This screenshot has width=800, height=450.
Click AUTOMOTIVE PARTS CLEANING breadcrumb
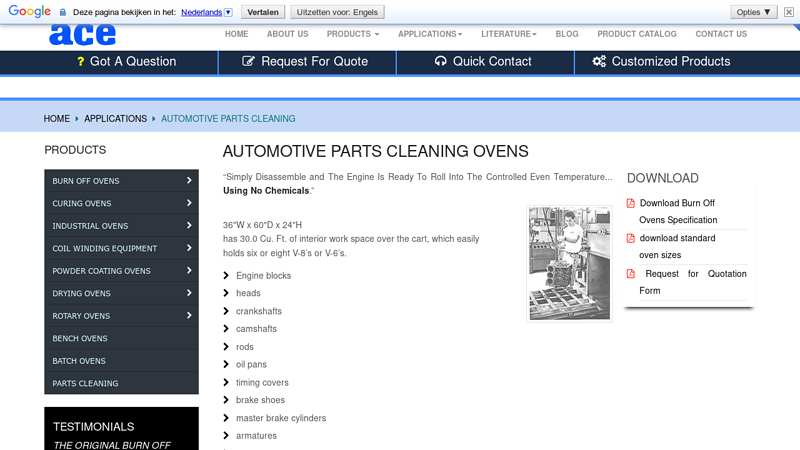pyautogui.click(x=228, y=119)
